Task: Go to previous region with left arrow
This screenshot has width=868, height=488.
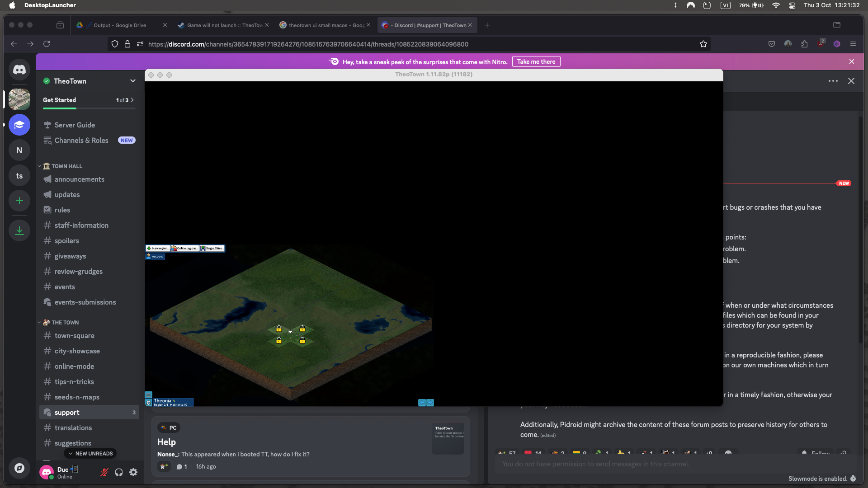Action: pyautogui.click(x=422, y=403)
